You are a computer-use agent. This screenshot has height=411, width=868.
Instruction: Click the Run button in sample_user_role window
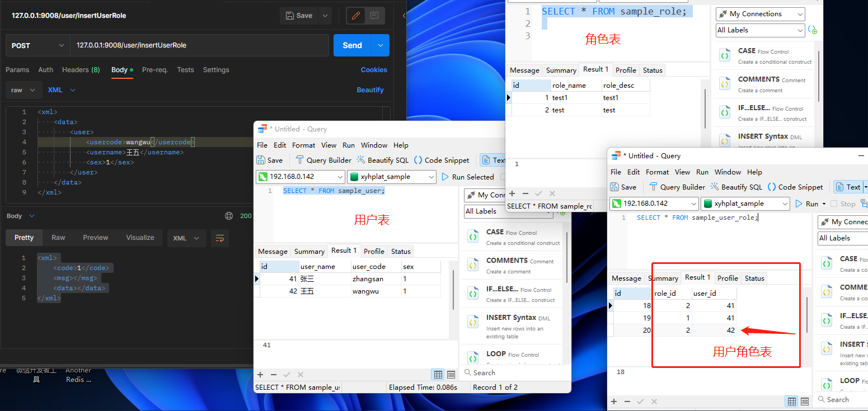pyautogui.click(x=806, y=204)
